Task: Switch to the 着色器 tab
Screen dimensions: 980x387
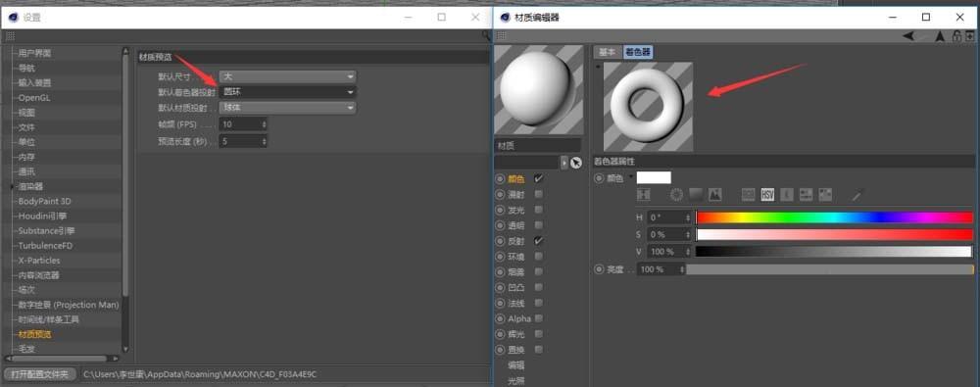Action: click(638, 52)
